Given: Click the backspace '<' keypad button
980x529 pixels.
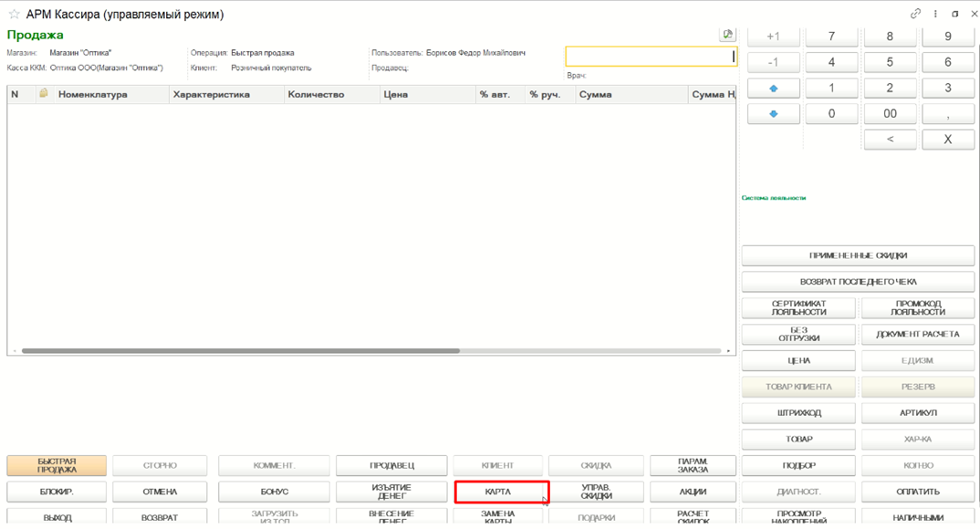Looking at the screenshot, I should point(890,140).
